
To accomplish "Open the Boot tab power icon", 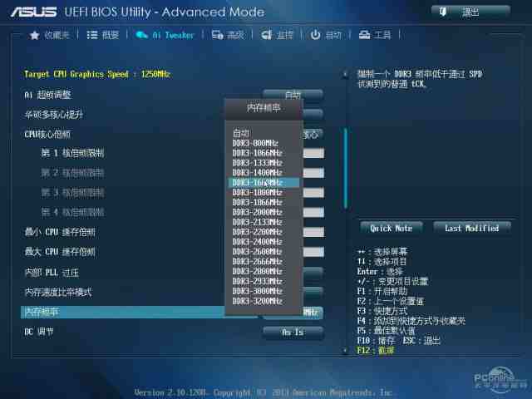I will pos(316,35).
